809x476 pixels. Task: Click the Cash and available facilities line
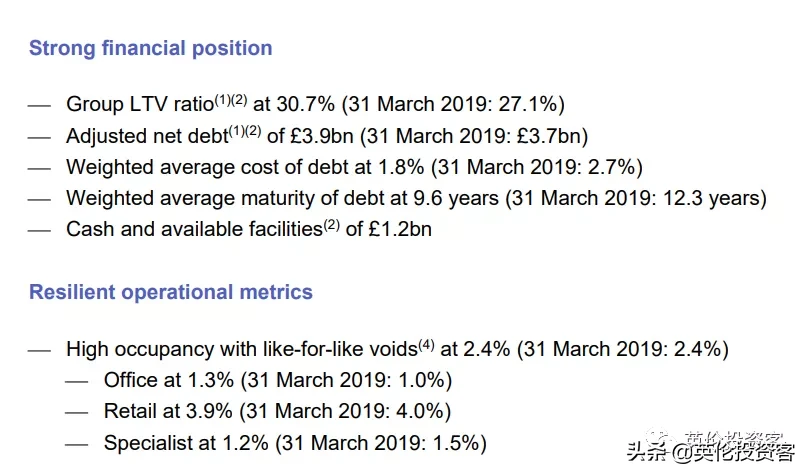[x=249, y=229]
